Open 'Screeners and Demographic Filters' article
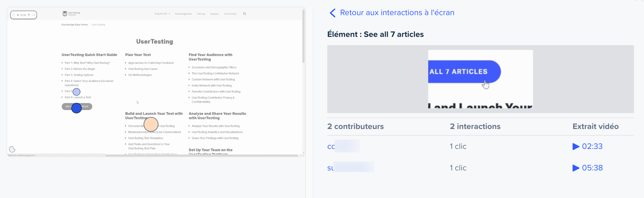The width and height of the screenshot is (644, 198). coord(214,67)
